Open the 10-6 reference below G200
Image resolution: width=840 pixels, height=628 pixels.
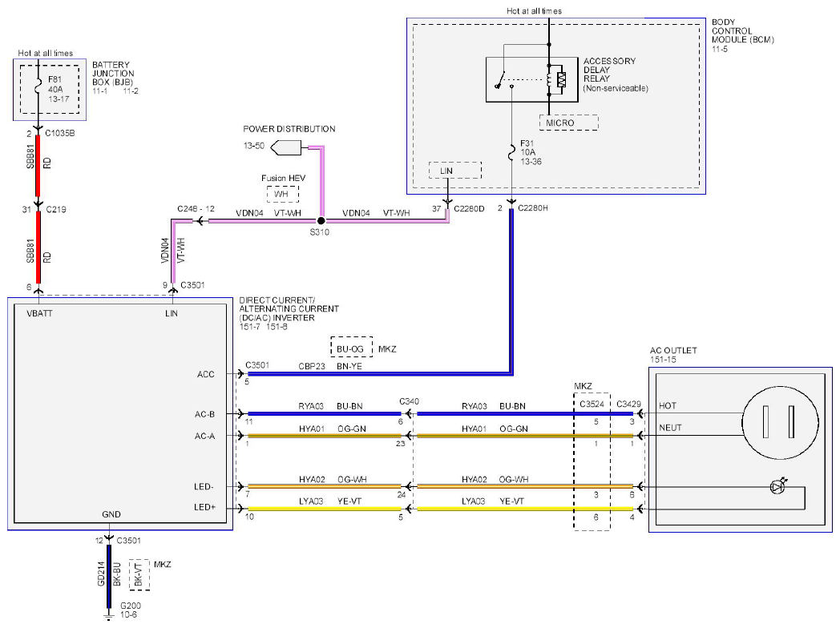click(128, 614)
